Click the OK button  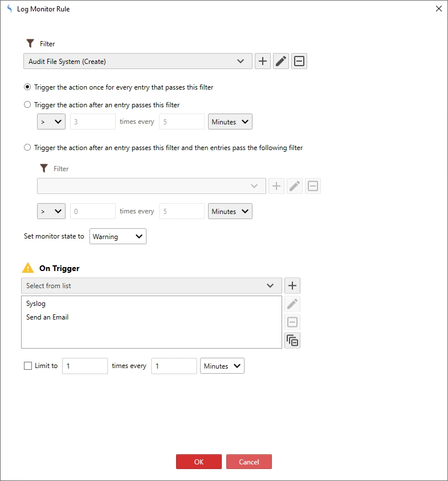pyautogui.click(x=198, y=462)
